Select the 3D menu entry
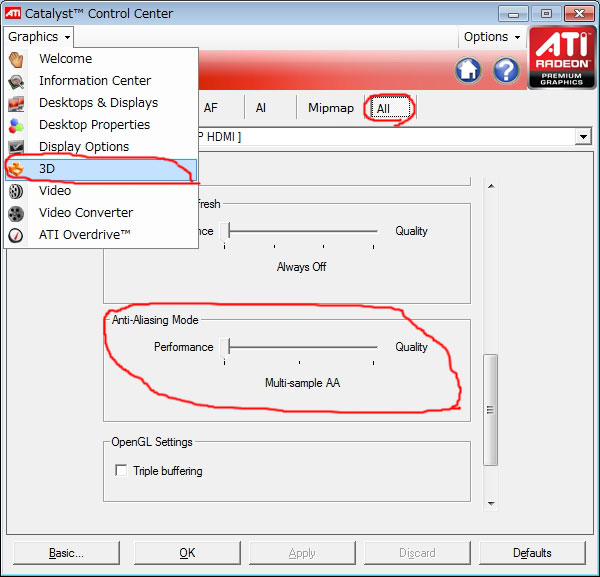The height and width of the screenshot is (577, 600). coord(101,169)
